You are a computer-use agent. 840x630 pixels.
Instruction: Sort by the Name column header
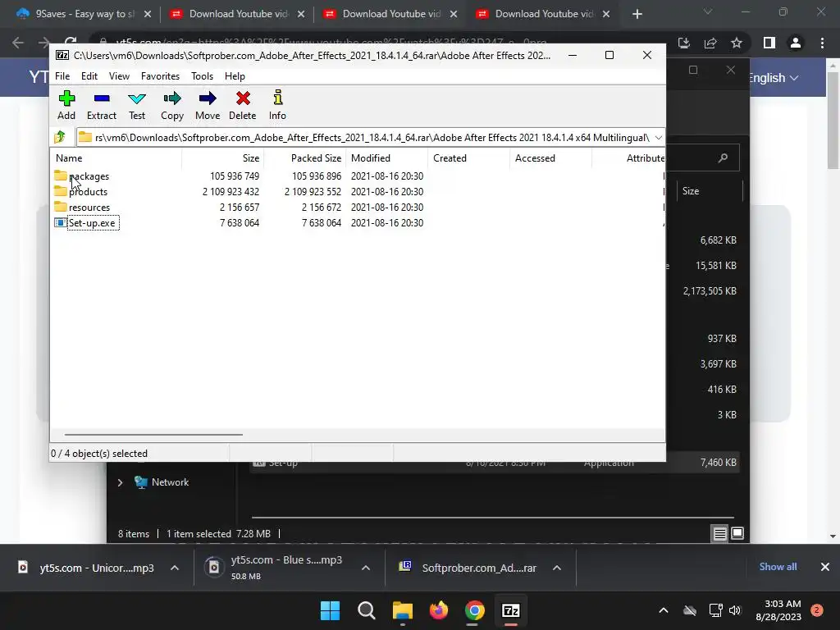click(x=116, y=158)
